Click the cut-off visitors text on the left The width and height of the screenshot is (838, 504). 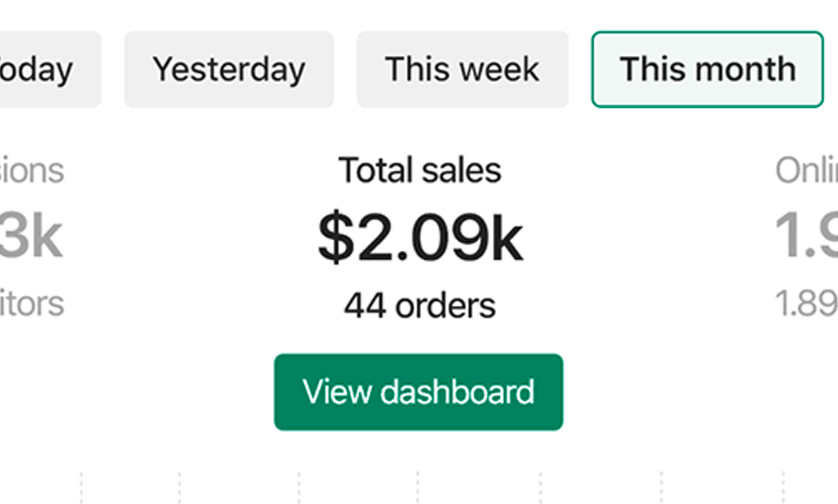tap(31, 304)
